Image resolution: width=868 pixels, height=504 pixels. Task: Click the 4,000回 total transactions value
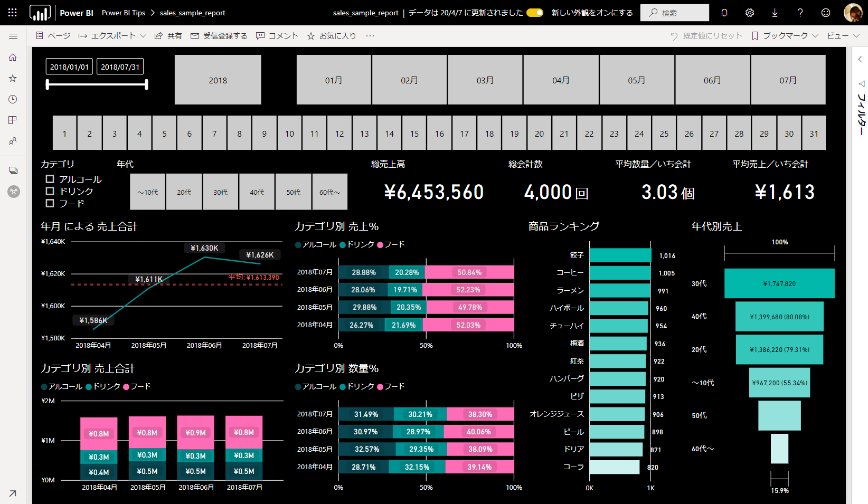(x=556, y=192)
